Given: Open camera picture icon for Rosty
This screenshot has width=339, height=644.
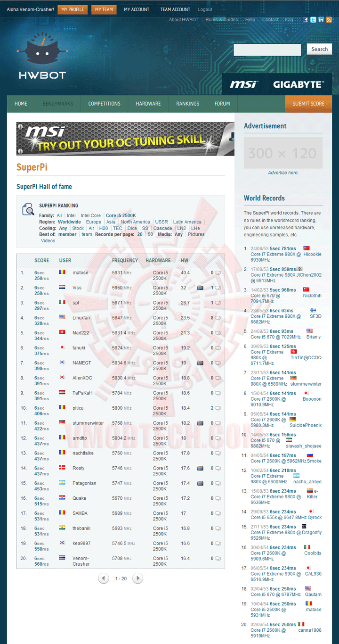Looking at the screenshot, I should tap(200, 468).
